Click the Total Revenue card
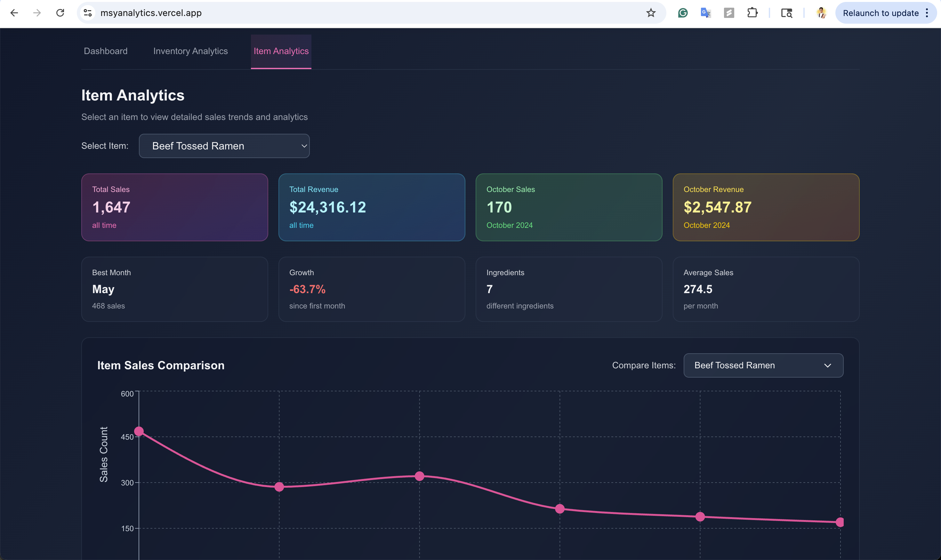The image size is (941, 560). [x=371, y=207]
